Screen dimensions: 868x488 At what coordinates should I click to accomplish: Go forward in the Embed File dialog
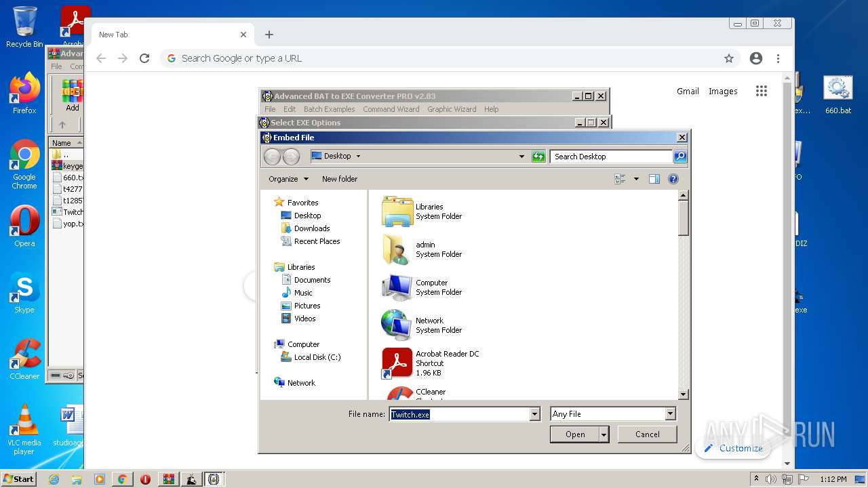pos(291,157)
